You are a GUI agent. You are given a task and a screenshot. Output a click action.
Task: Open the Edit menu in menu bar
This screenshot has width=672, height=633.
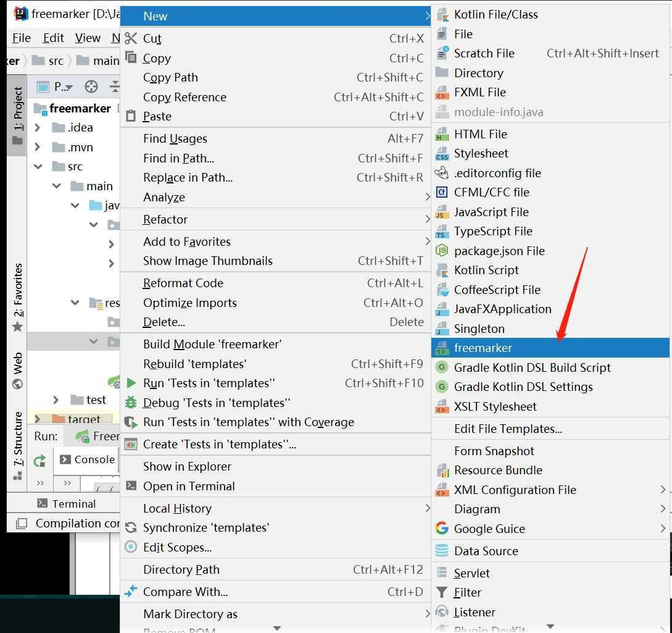pos(53,38)
